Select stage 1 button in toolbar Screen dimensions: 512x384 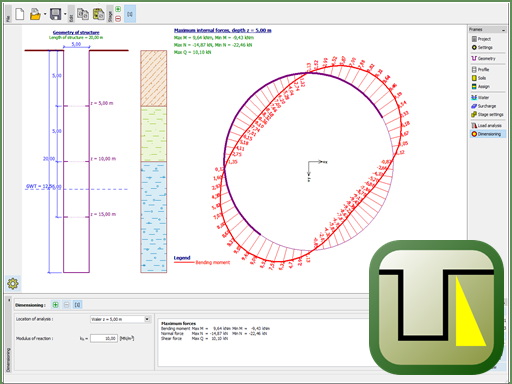[x=130, y=14]
